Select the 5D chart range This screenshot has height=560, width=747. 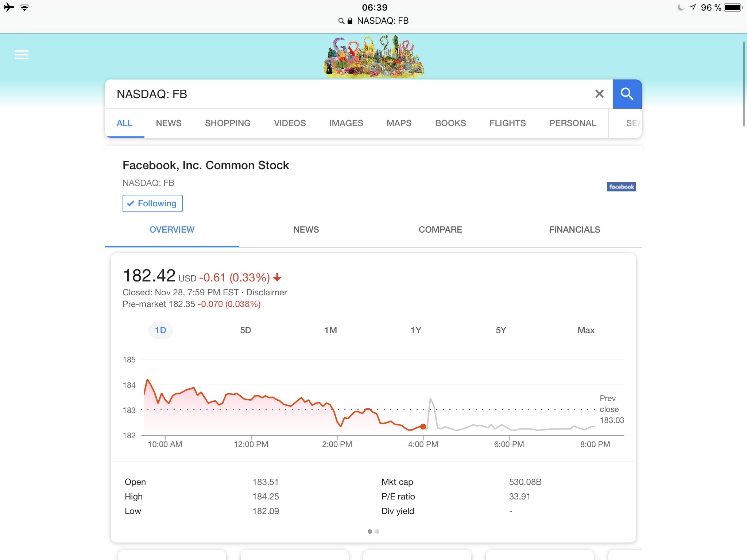pyautogui.click(x=245, y=330)
